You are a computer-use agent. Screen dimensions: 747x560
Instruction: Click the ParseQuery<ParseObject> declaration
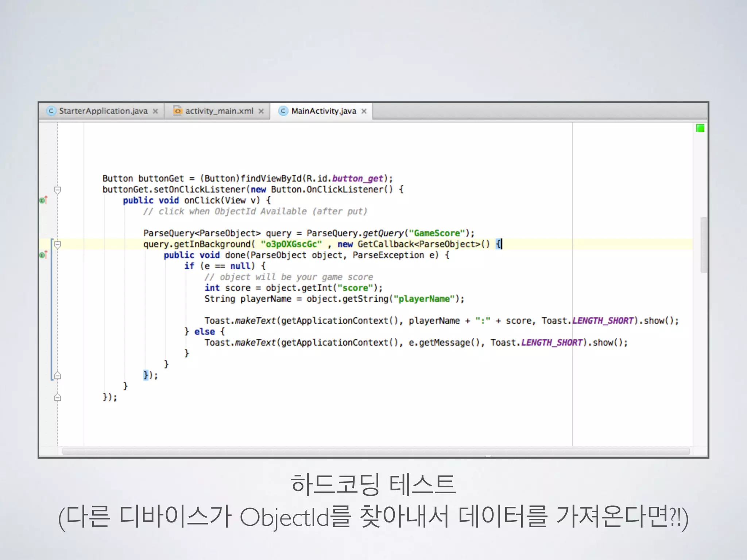[x=202, y=233]
